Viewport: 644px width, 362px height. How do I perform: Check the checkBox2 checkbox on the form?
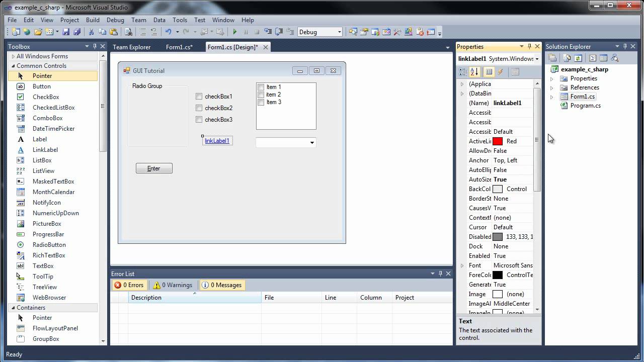[199, 108]
